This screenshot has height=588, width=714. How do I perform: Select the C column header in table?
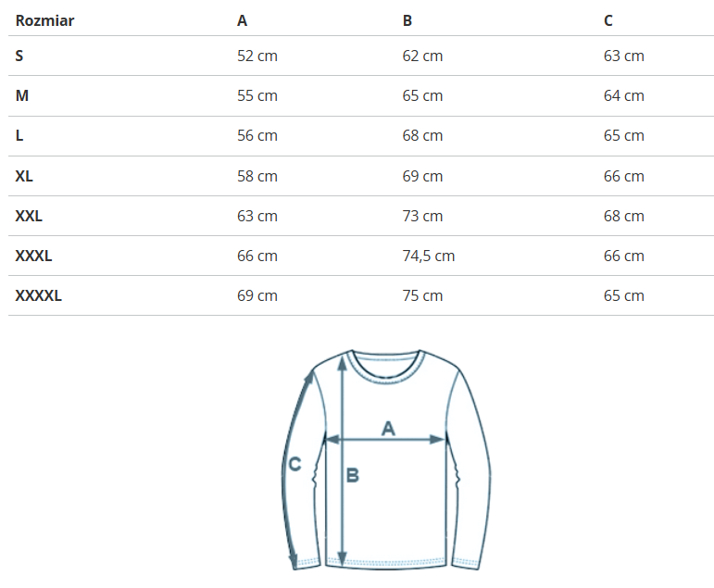tap(608, 20)
